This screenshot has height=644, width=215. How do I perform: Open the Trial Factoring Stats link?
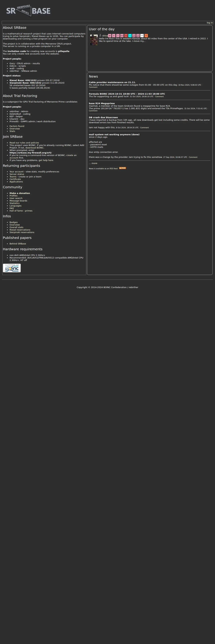pos(12,131)
